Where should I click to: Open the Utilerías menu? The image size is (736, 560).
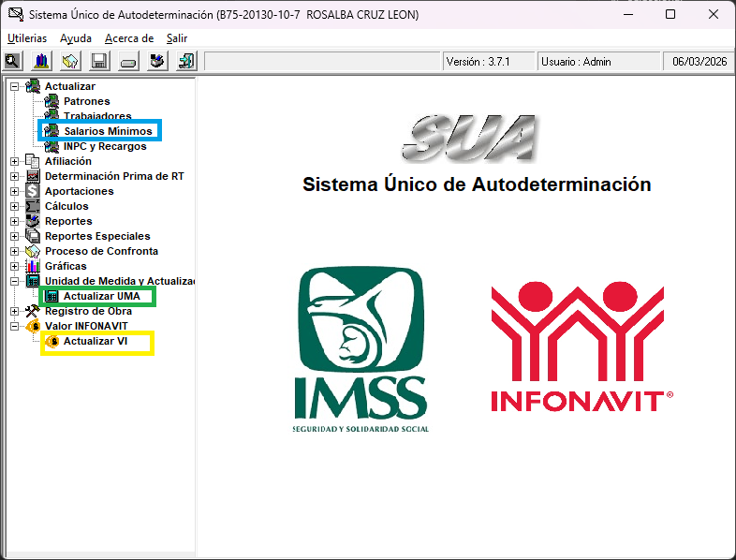[x=26, y=38]
